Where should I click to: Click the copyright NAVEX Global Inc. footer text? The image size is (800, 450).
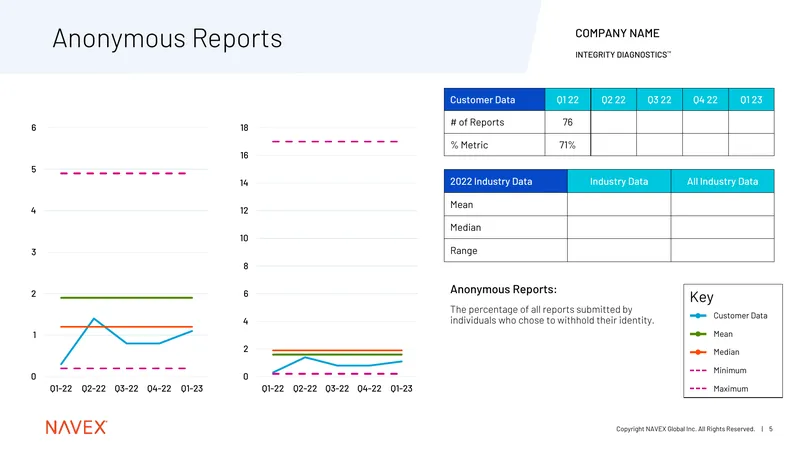click(x=685, y=429)
